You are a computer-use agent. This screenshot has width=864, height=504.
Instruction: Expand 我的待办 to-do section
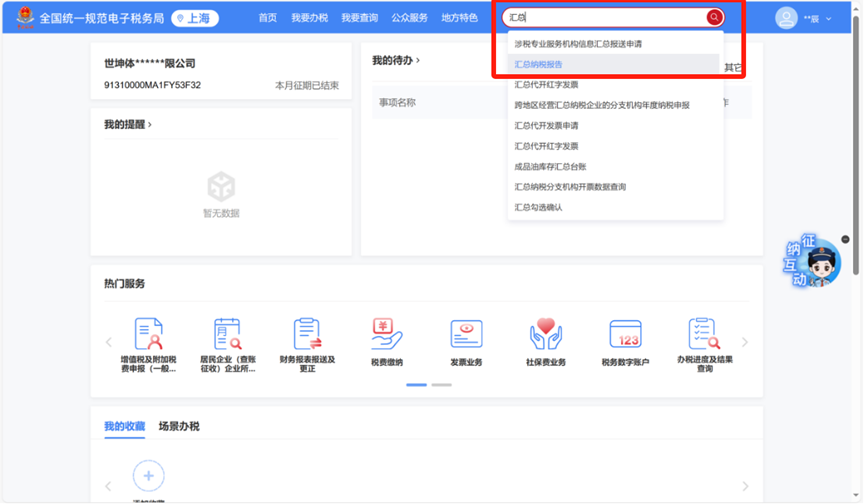[x=396, y=61]
